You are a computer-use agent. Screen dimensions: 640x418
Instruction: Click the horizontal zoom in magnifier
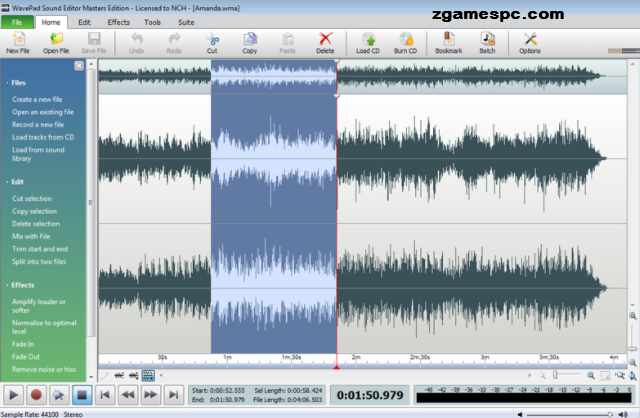point(591,376)
